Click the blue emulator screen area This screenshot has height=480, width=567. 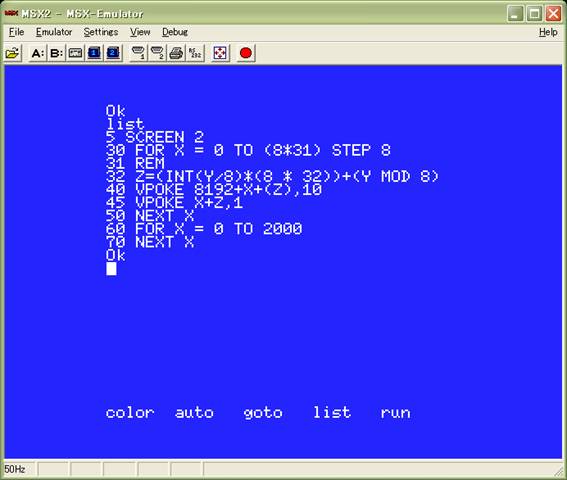click(x=283, y=262)
